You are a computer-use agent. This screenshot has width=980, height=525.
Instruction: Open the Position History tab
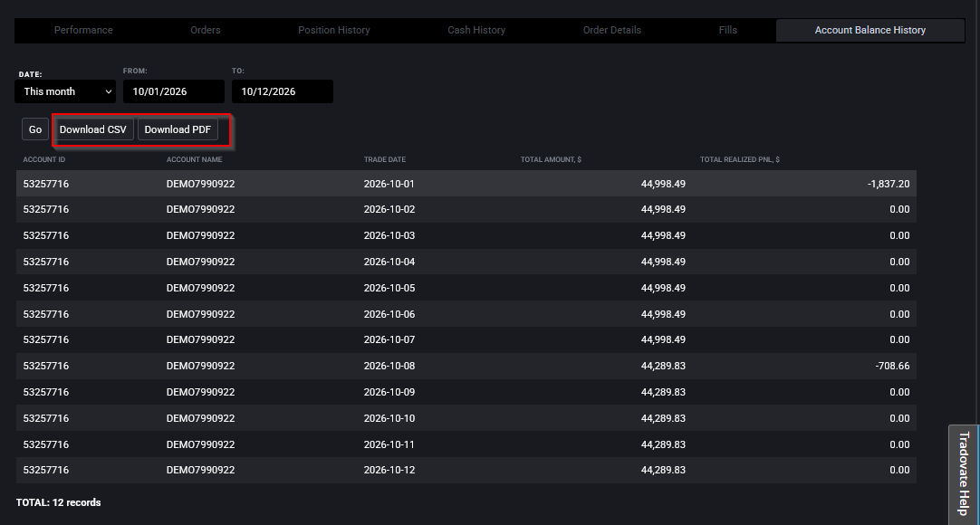[333, 30]
